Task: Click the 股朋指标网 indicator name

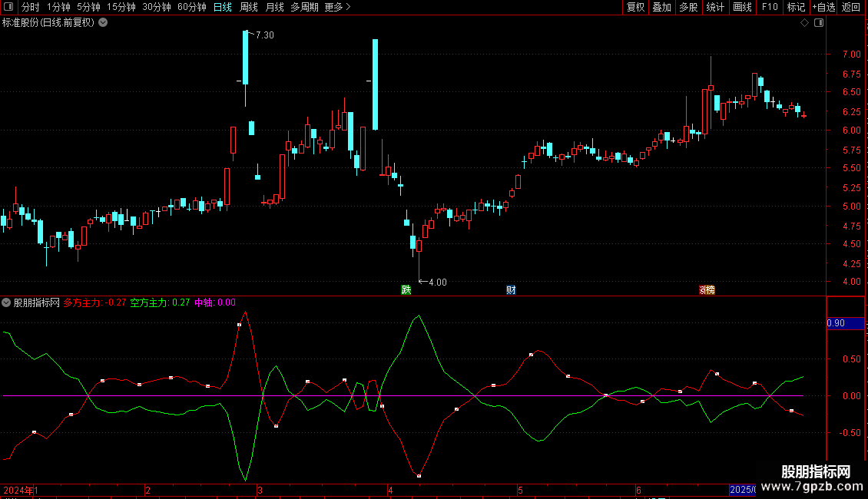Action: 37,302
